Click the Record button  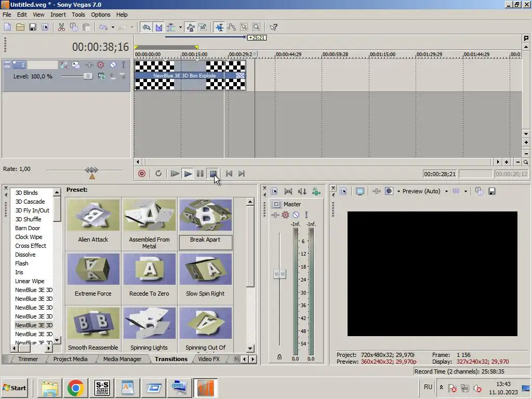coord(142,174)
